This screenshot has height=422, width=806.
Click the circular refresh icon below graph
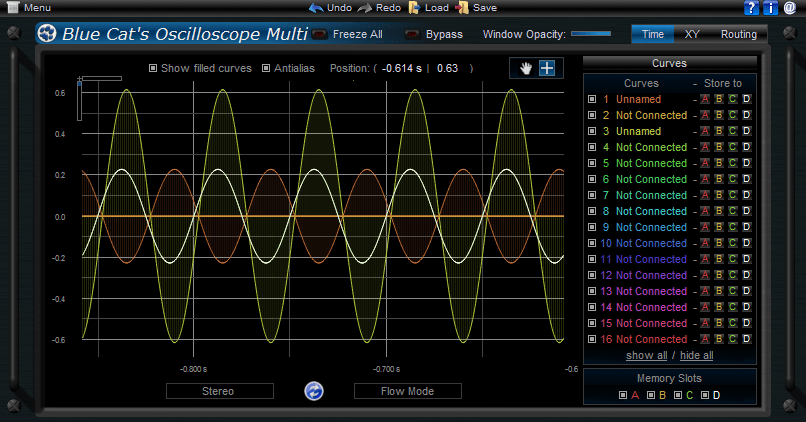pyautogui.click(x=314, y=391)
